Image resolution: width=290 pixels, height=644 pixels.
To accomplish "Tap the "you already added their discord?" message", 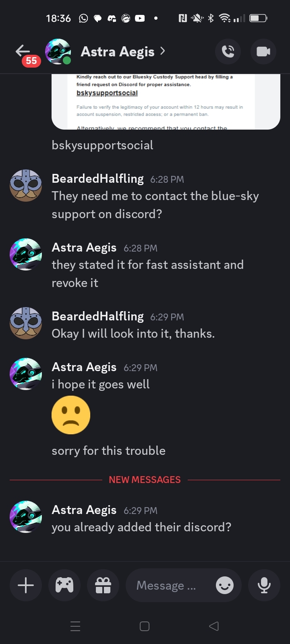I will tap(141, 527).
